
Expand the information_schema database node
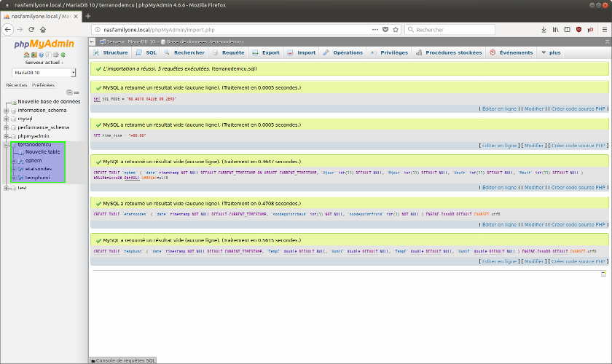coord(6,110)
